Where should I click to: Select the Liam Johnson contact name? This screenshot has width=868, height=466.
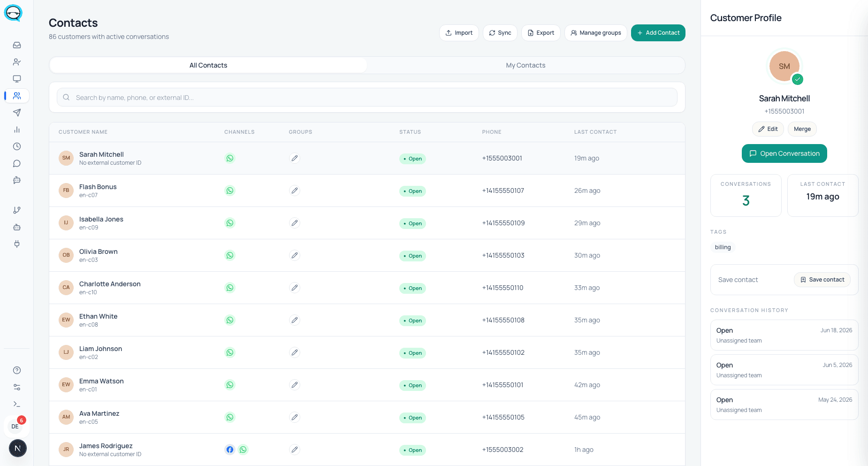[x=100, y=349]
